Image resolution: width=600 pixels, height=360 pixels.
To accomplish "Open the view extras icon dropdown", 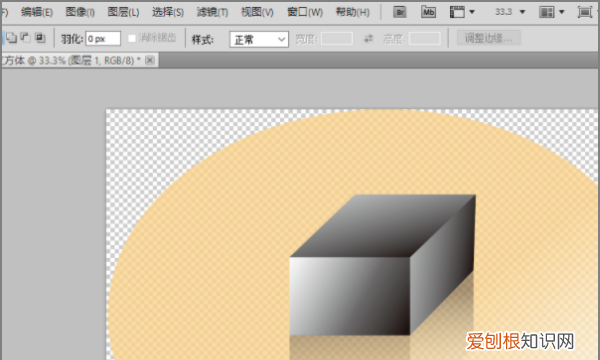I will pos(462,12).
